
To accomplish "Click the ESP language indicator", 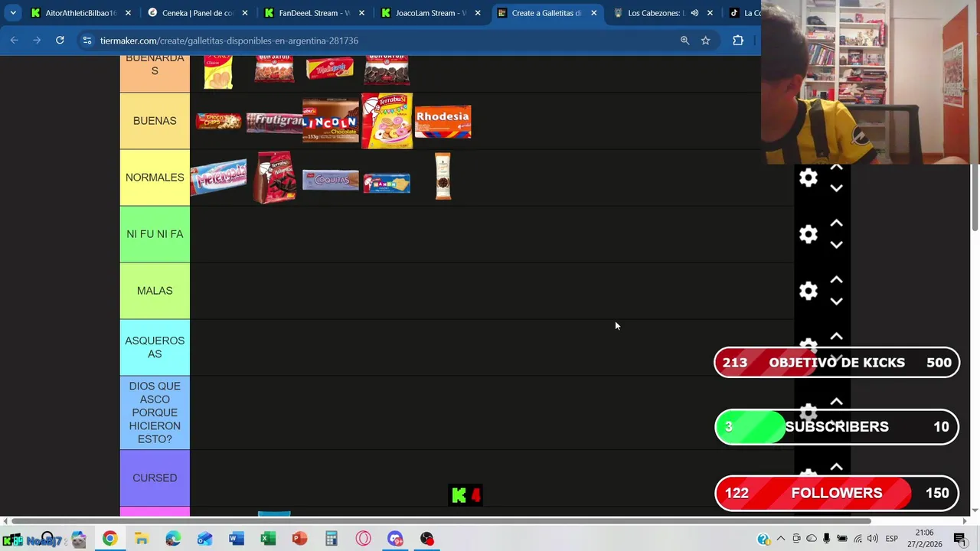I will (892, 539).
